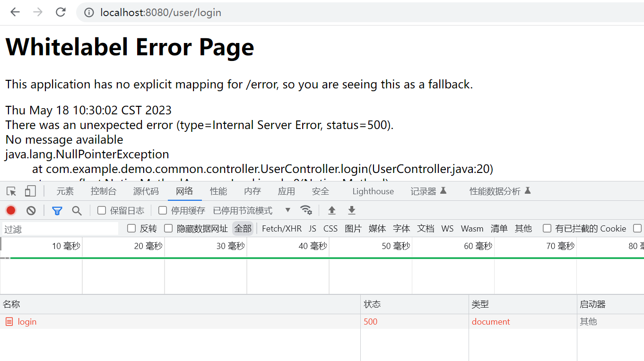Click the java.lang.NullPointerException text line
Screen dimensions: 644x361
(87, 155)
